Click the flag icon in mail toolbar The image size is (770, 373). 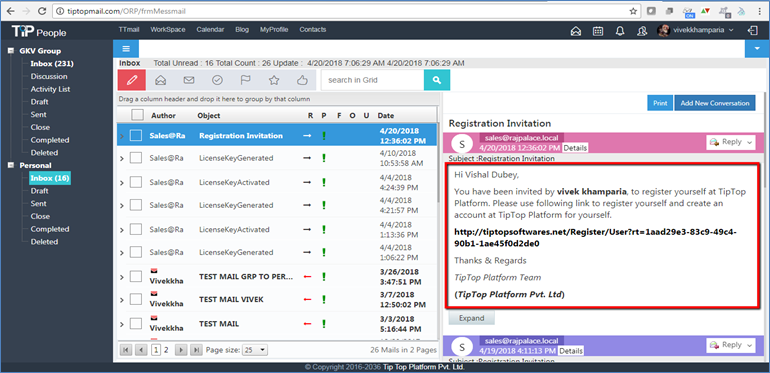pyautogui.click(x=246, y=80)
